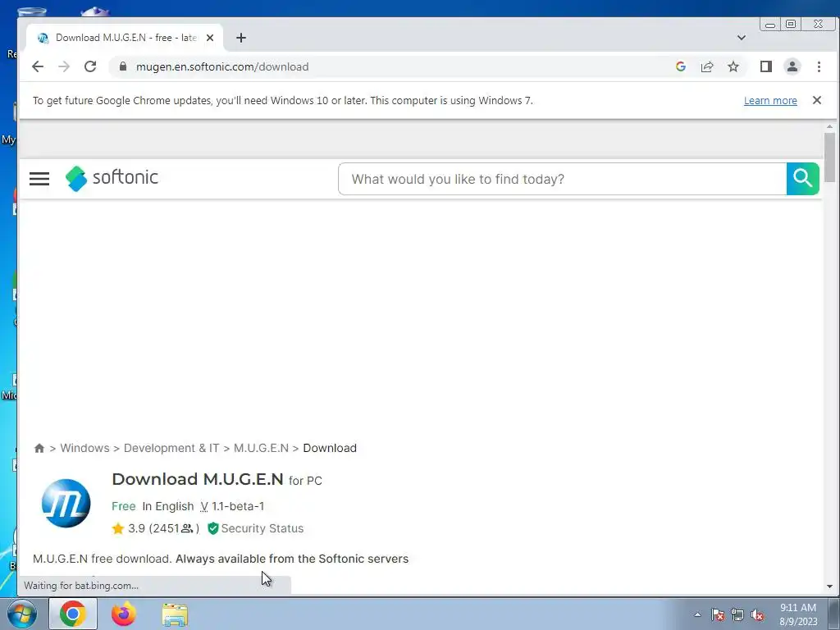This screenshot has width=840, height=630.
Task: Click the browser forward arrow
Action: [x=64, y=66]
